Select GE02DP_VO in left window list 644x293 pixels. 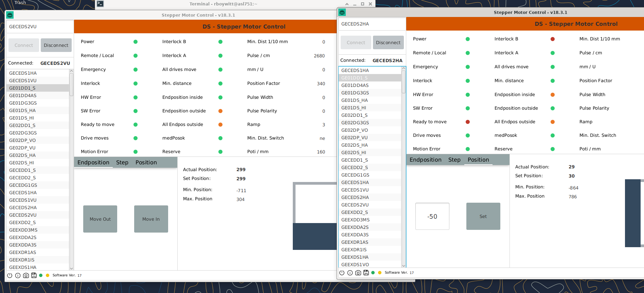pos(38,140)
